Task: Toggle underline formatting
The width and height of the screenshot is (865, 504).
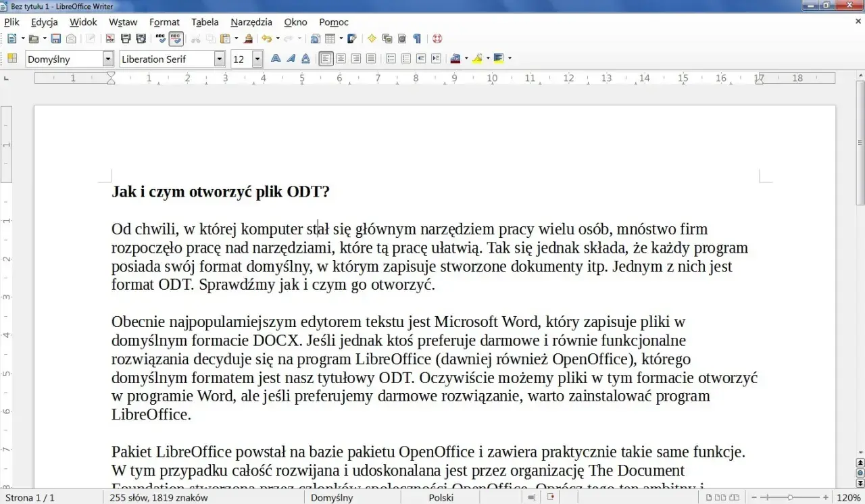Action: pos(305,59)
